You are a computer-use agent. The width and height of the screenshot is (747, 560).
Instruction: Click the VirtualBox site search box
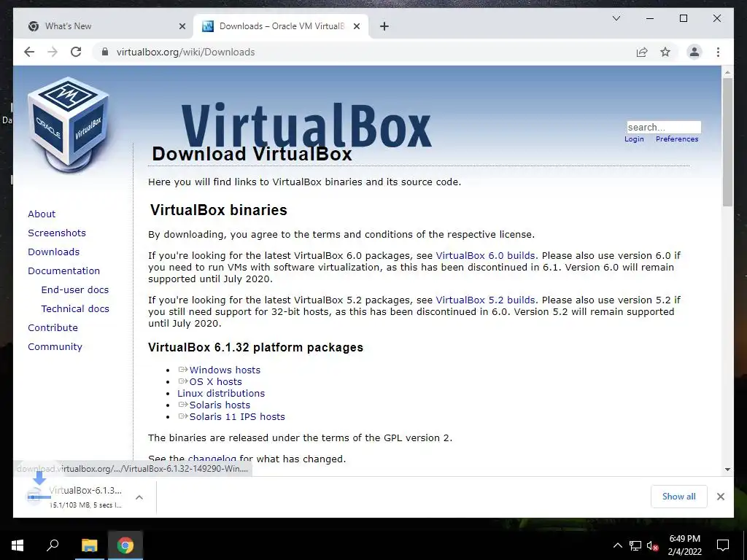[x=664, y=127]
